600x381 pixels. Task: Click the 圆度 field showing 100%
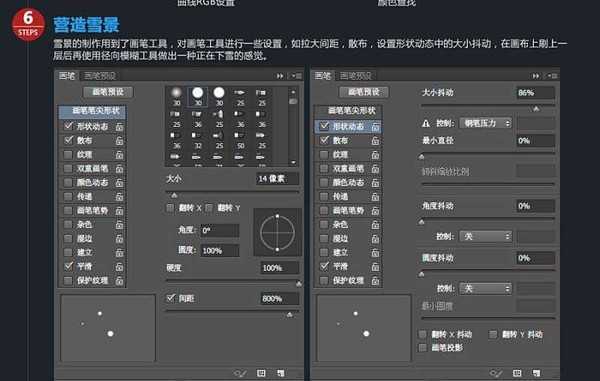click(x=220, y=251)
